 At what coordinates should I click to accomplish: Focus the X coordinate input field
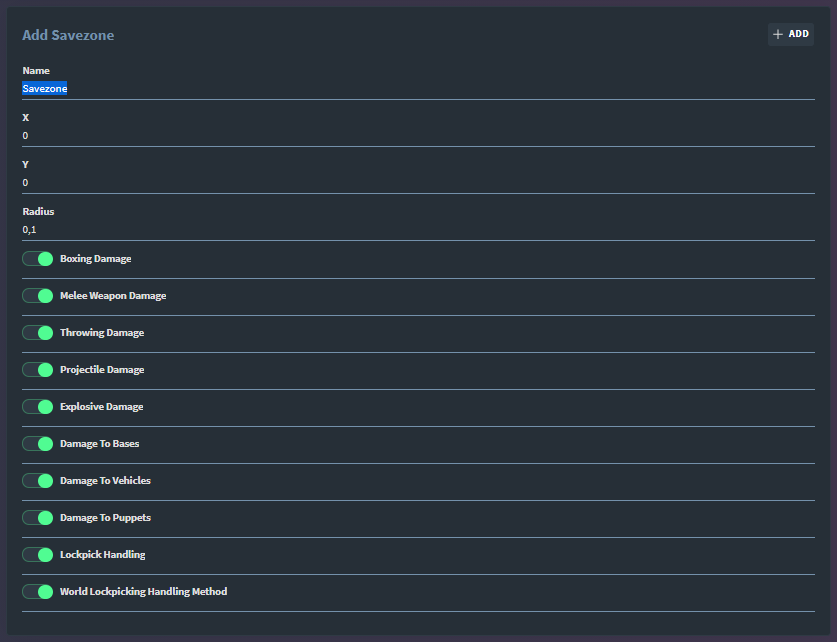(x=418, y=136)
